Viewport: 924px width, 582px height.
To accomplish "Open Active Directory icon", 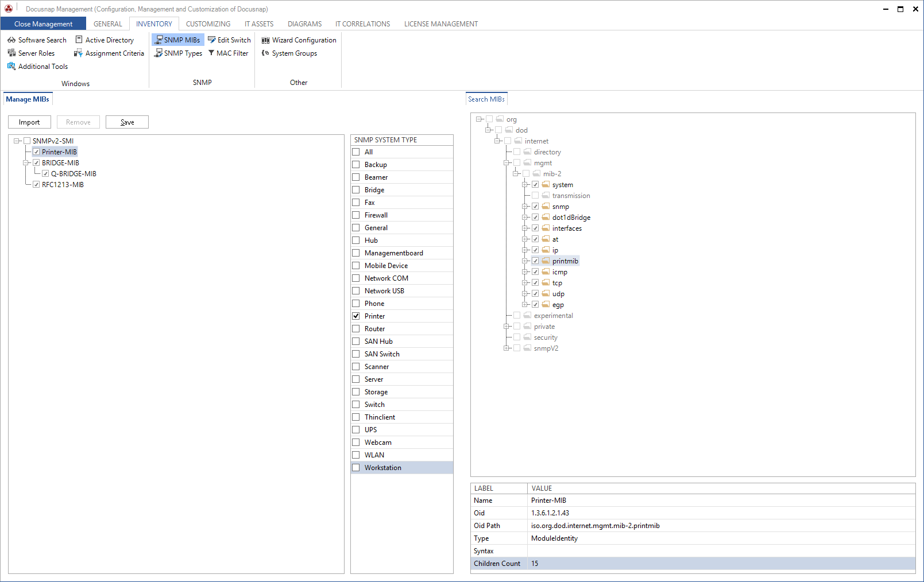I will click(x=79, y=40).
